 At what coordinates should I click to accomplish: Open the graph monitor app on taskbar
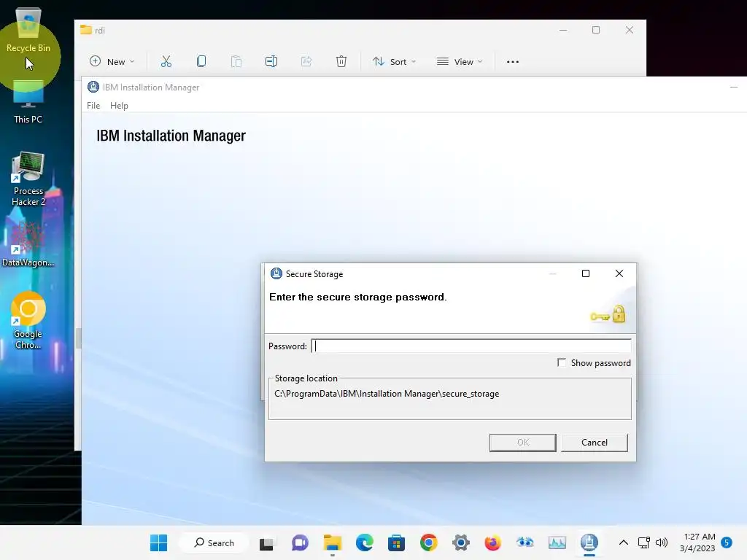pos(557,542)
